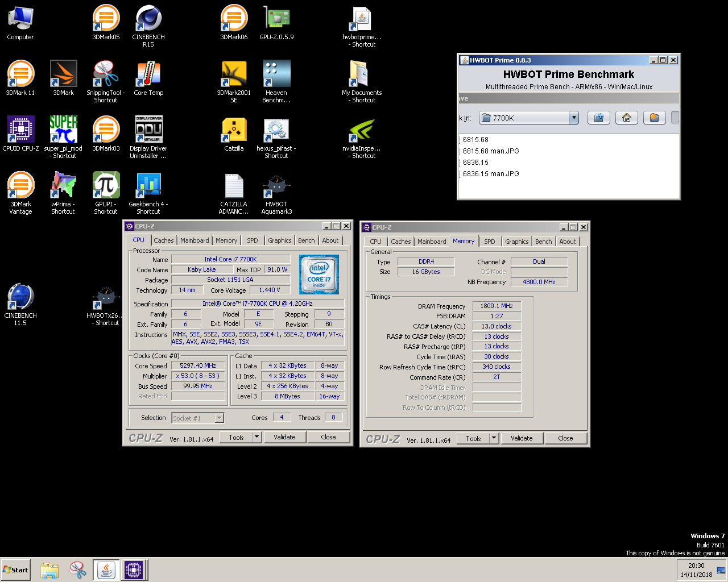Open 3DMark Vantage desktop icon
This screenshot has width=728, height=582.
[20, 193]
